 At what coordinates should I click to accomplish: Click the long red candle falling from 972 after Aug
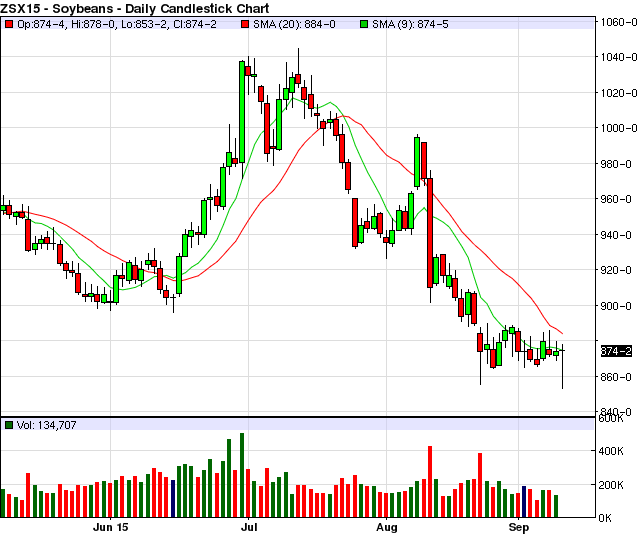[430, 233]
